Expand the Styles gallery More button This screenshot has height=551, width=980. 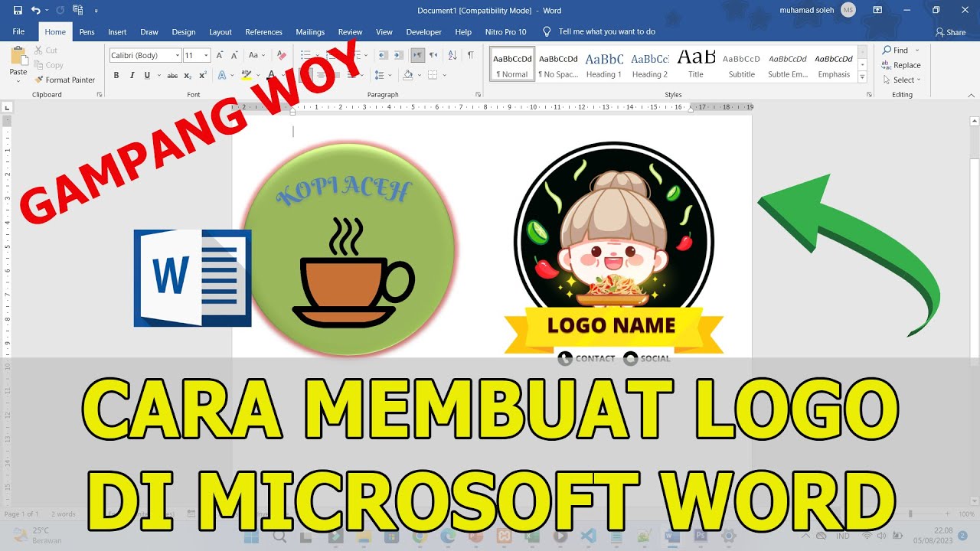(x=862, y=77)
